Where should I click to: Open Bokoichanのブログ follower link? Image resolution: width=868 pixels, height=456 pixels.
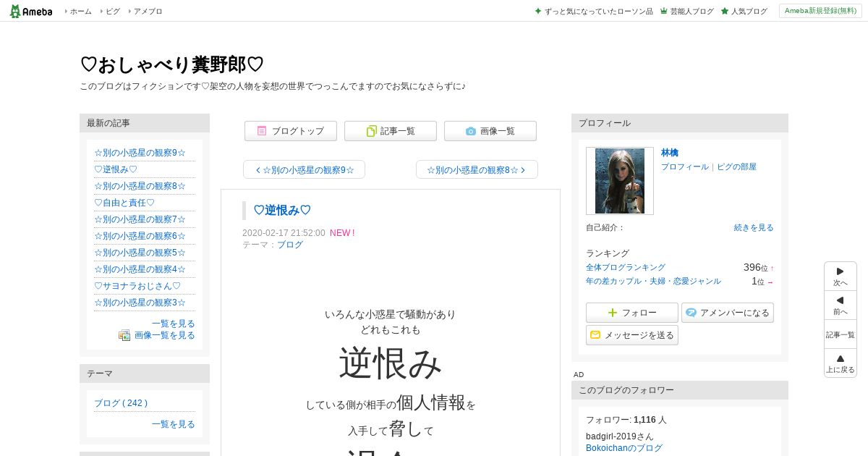coord(624,448)
